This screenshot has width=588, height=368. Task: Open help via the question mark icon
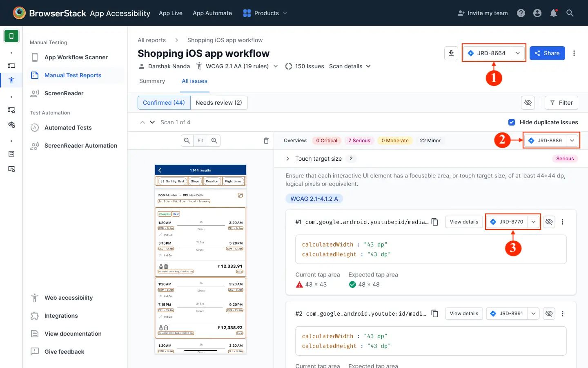click(x=521, y=13)
